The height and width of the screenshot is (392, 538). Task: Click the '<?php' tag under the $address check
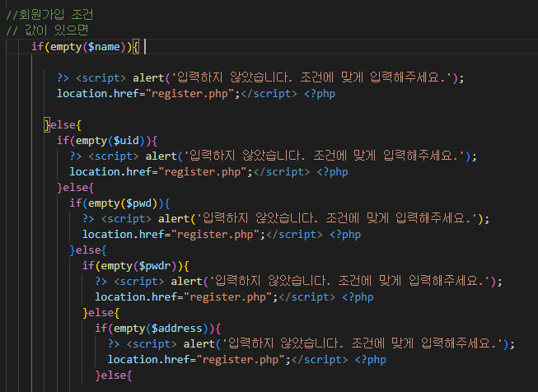point(371,359)
